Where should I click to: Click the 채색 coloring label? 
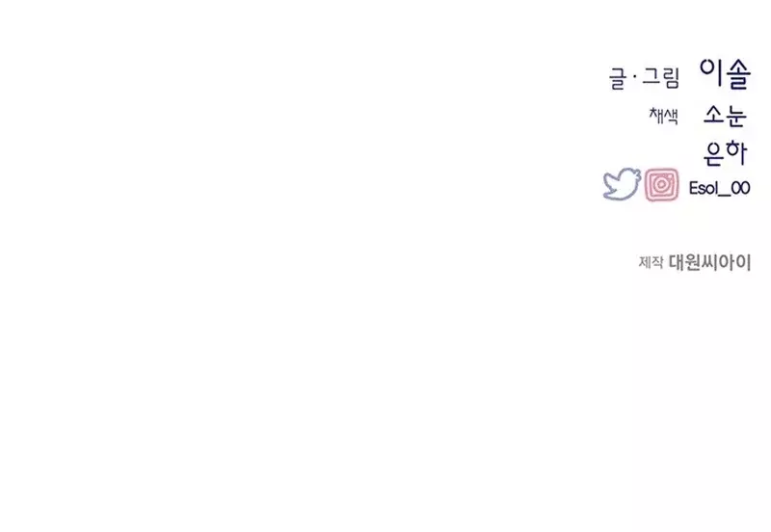coord(664,116)
